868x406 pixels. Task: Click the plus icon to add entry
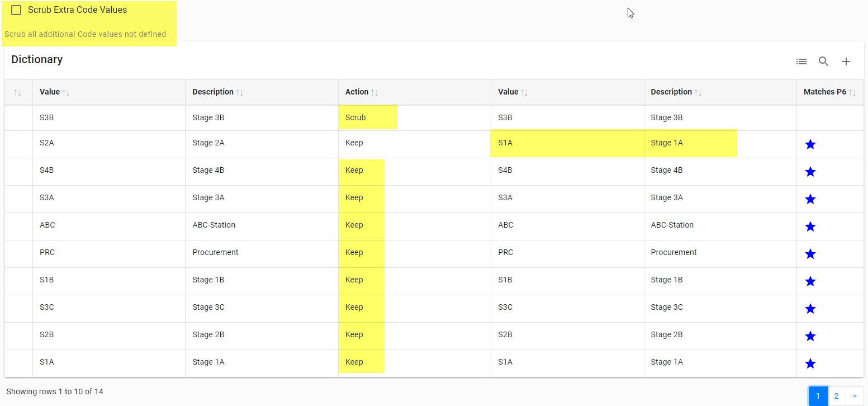(x=846, y=62)
